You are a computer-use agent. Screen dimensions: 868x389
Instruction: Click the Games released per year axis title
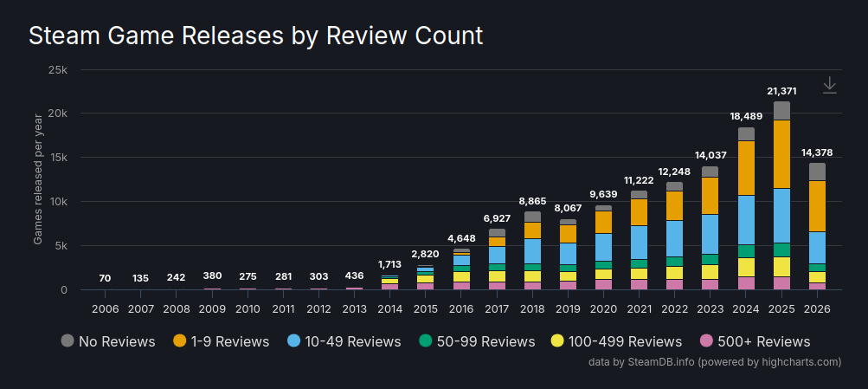pos(37,179)
